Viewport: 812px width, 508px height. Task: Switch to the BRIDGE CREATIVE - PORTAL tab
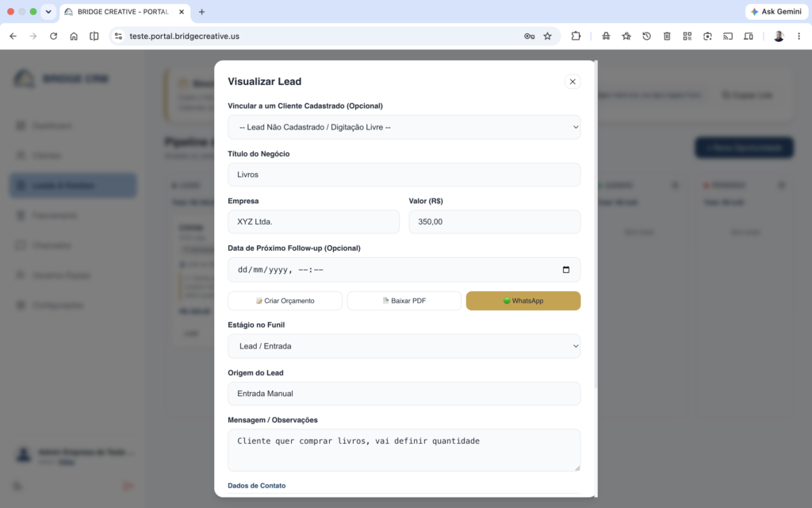pyautogui.click(x=124, y=11)
